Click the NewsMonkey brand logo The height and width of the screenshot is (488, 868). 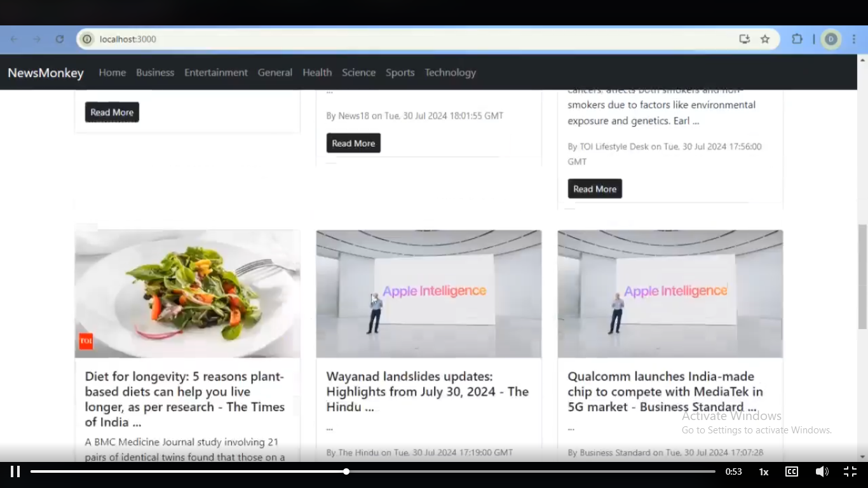click(46, 73)
